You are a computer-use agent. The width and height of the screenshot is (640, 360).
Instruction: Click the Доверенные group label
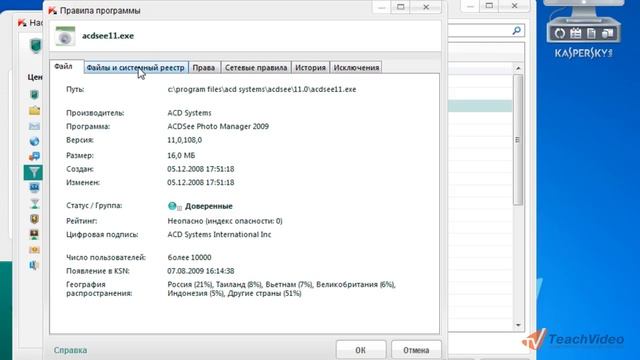pos(209,206)
